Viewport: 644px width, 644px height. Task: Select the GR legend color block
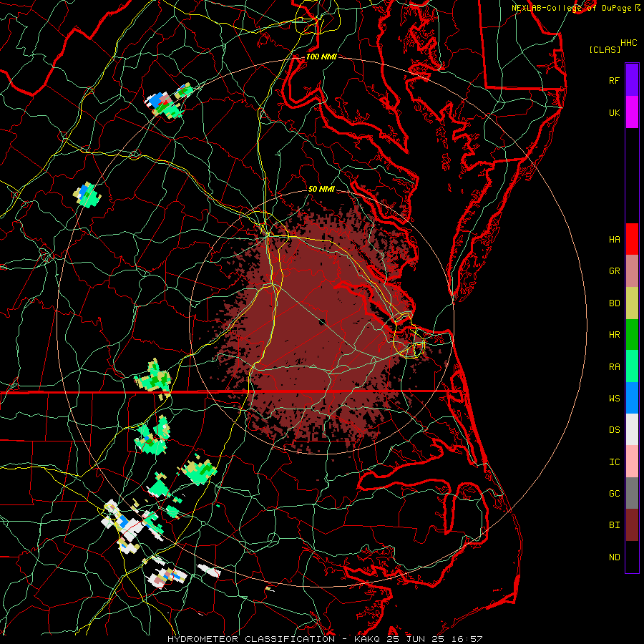[x=632, y=270]
